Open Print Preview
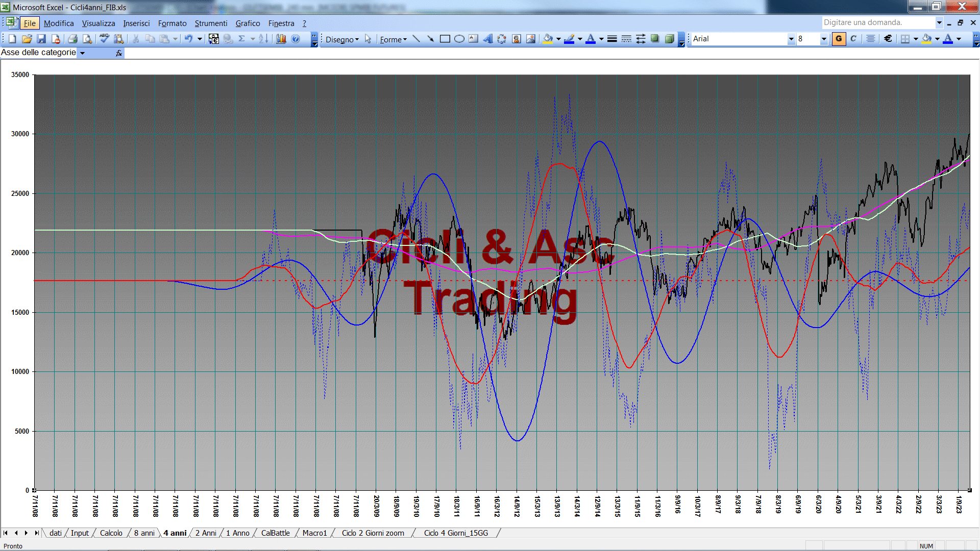 (x=87, y=39)
